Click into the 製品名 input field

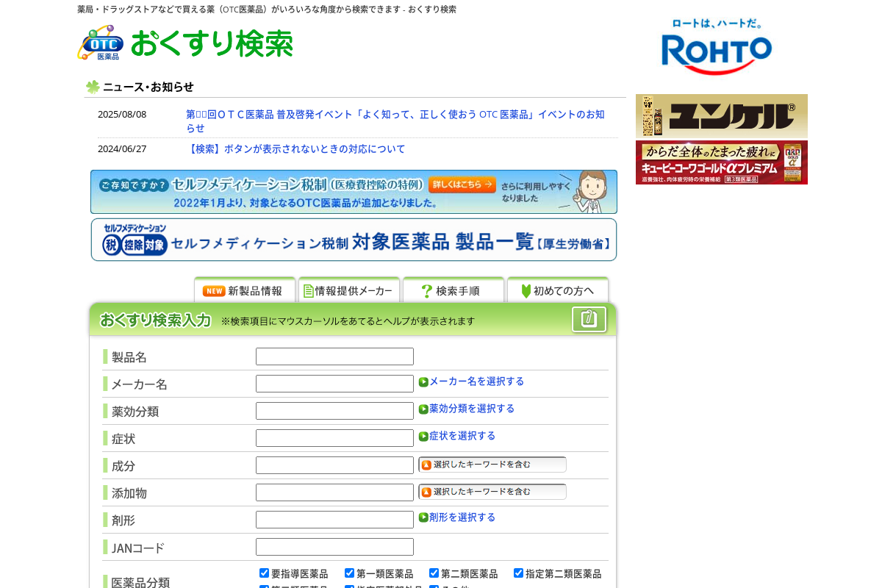334,356
